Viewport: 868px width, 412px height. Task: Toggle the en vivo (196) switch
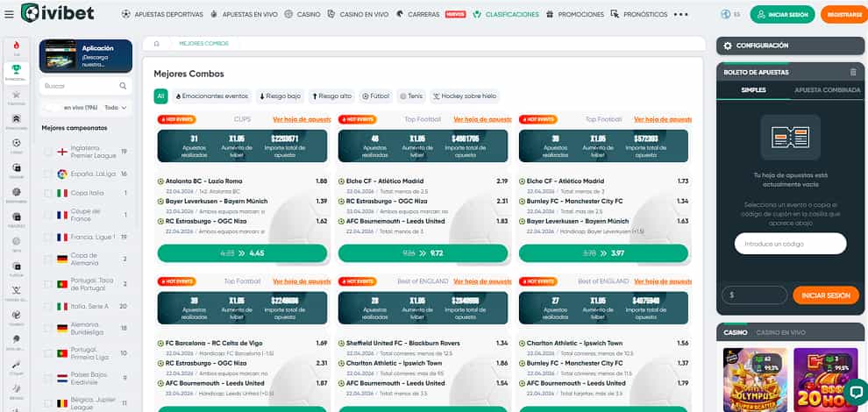tap(52, 108)
